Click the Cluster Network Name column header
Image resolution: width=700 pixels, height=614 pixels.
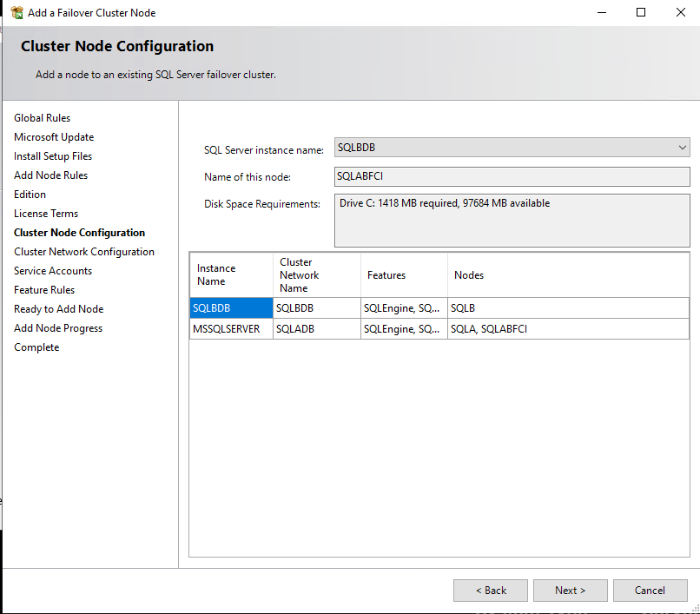click(x=316, y=274)
